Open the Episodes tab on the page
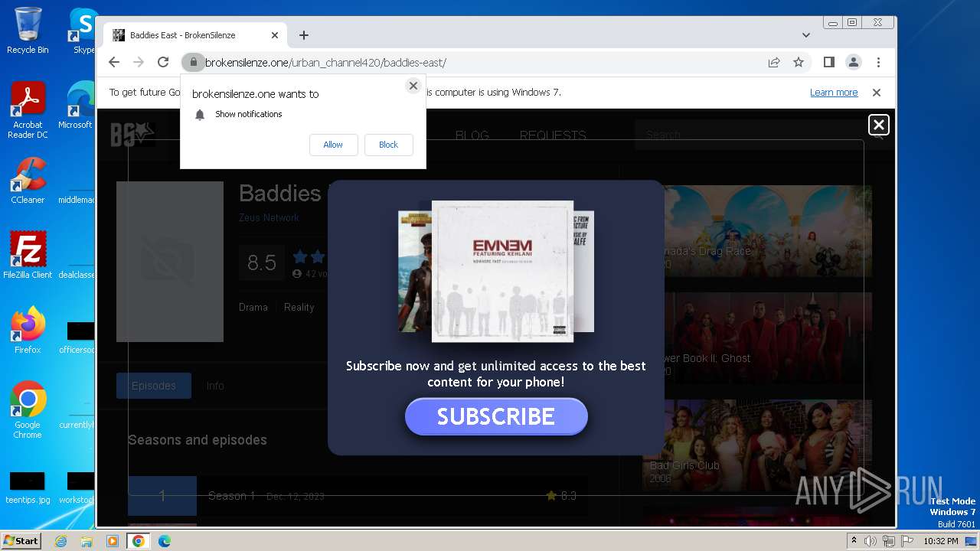This screenshot has width=980, height=551. pyautogui.click(x=154, y=386)
